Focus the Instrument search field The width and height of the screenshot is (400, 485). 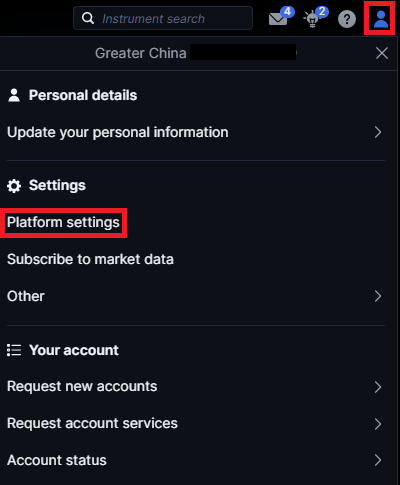163,18
